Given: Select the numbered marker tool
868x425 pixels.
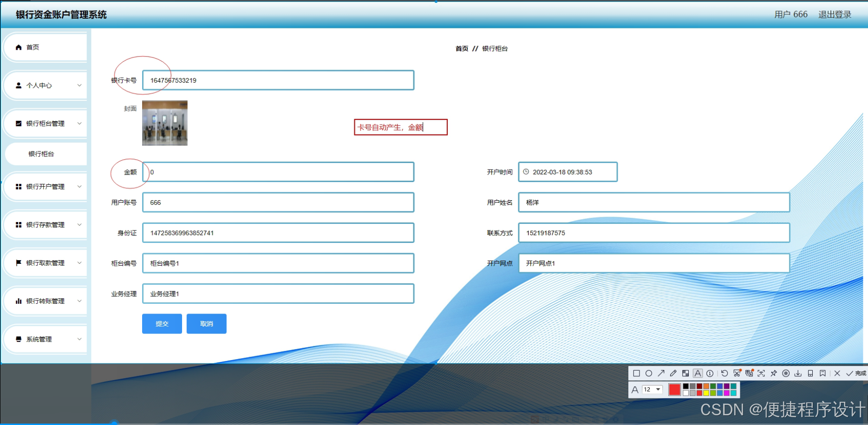Looking at the screenshot, I should pos(710,373).
